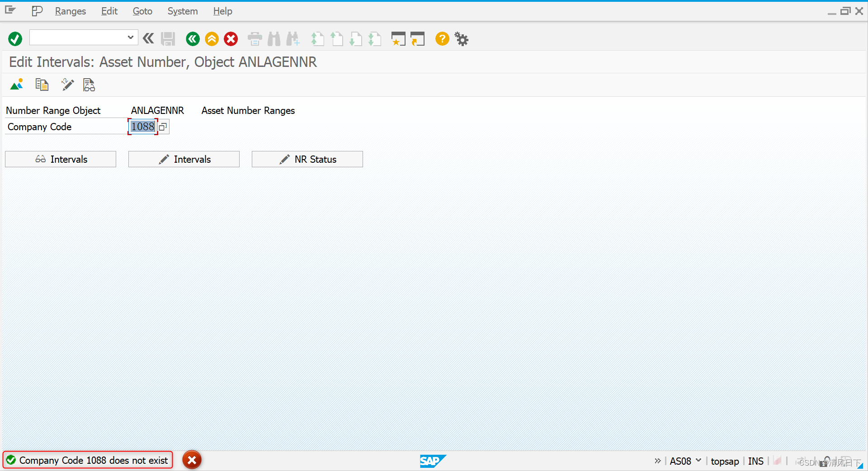Open search help for Company Code field
This screenshot has height=471, width=868.
[163, 127]
